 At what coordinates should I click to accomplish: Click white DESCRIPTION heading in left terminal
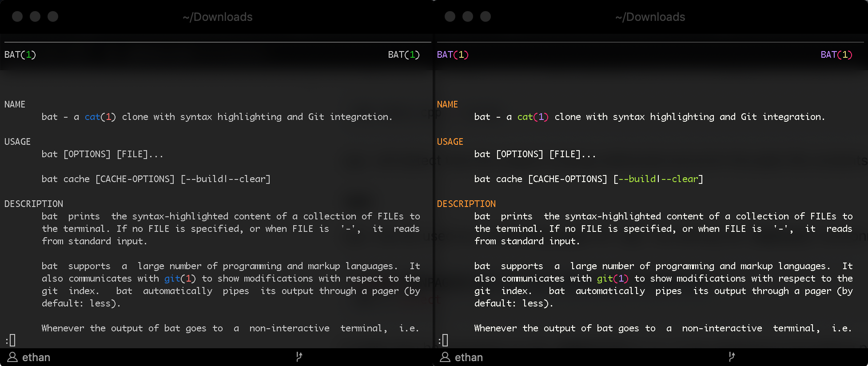34,204
